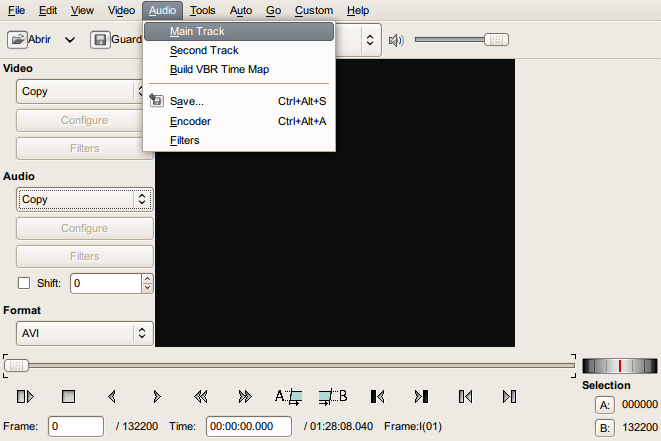Step back to the previous frame

tap(112, 397)
